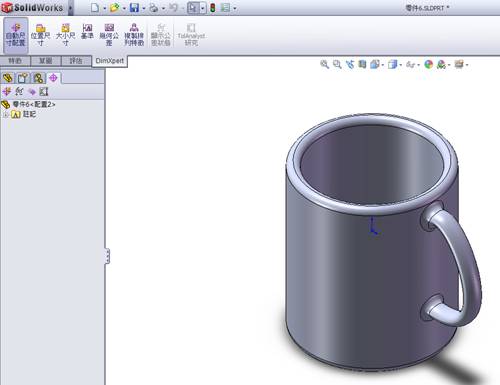500x385 pixels.
Task: Open the Edit Appearance color ball
Action: tap(429, 64)
